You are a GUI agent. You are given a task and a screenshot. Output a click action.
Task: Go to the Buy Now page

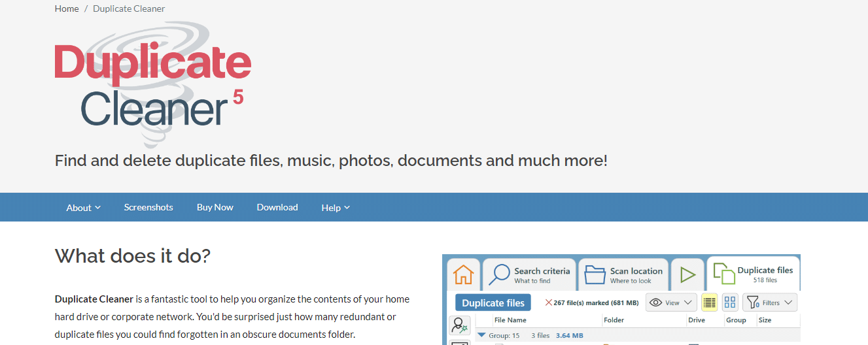click(215, 207)
